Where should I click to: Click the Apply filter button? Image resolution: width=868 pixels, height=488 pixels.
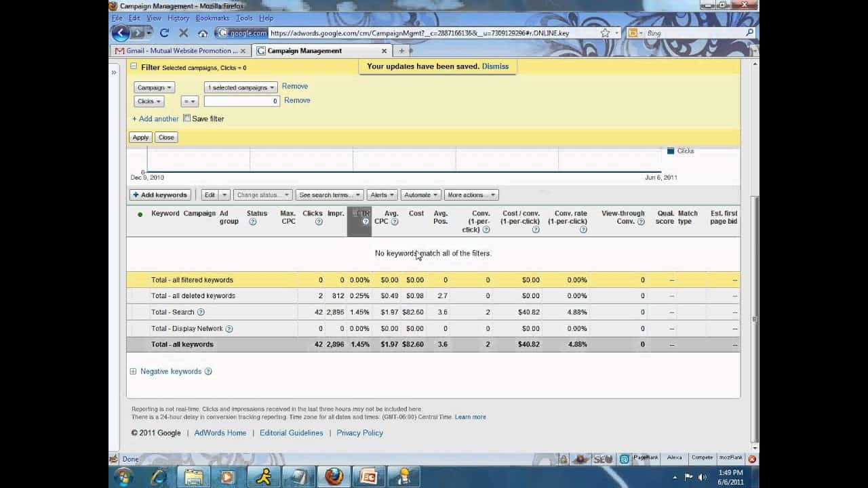140,138
